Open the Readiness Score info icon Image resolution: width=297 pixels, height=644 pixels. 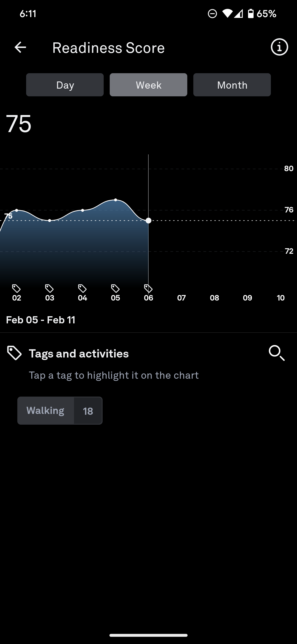click(279, 47)
